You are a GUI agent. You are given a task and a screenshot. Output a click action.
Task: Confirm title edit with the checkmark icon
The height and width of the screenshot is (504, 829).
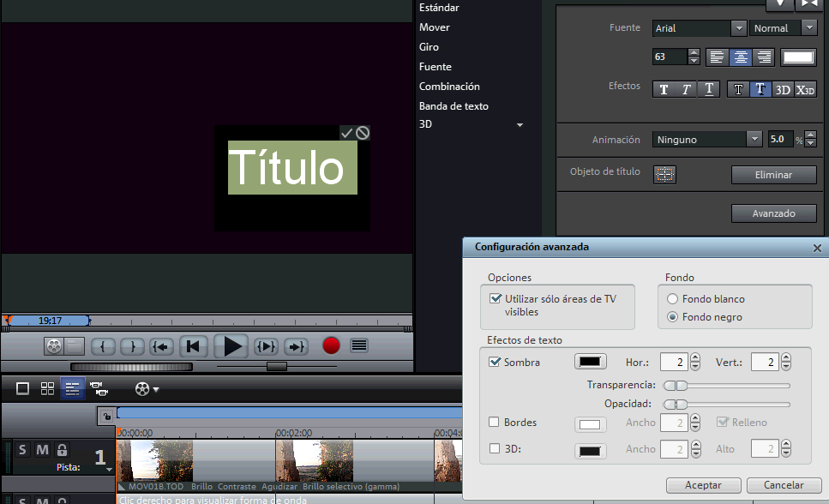point(346,133)
